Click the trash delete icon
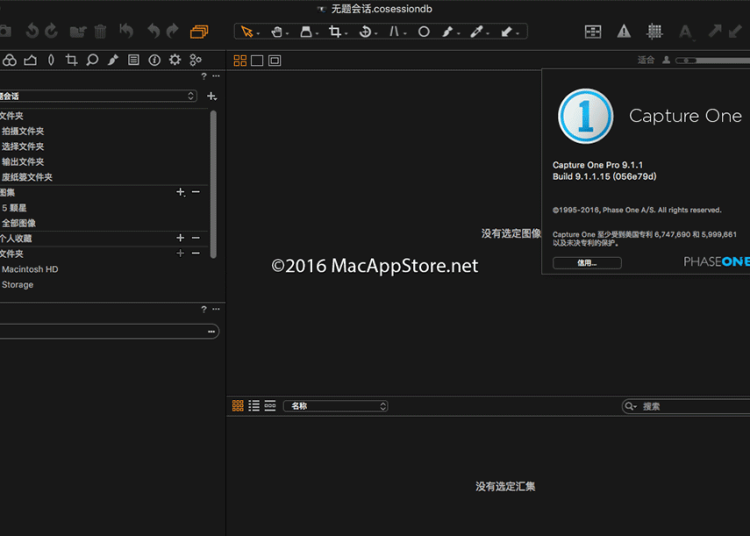Image resolution: width=750 pixels, height=536 pixels. 100,32
